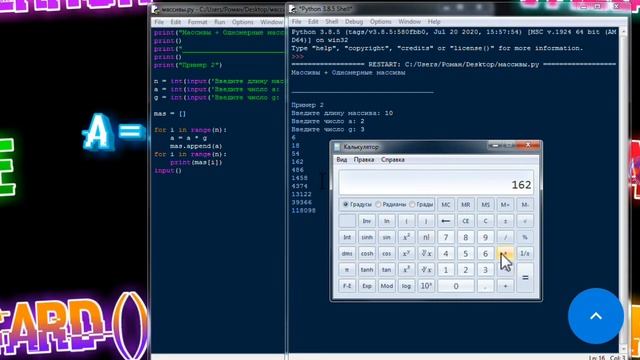Click the Python Shell window title icon
Screen dimensions: 640x360
pos(293,9)
